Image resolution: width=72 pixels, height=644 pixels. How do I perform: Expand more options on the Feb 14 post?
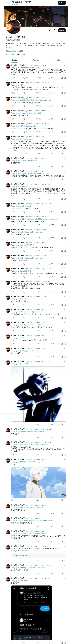pyautogui.click(x=65, y=217)
